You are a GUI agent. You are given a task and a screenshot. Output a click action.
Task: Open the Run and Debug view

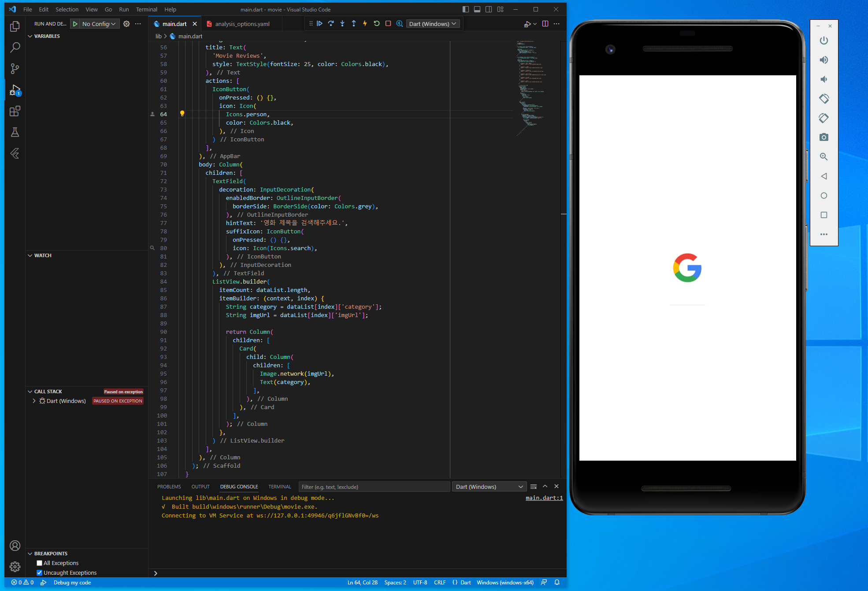[15, 90]
